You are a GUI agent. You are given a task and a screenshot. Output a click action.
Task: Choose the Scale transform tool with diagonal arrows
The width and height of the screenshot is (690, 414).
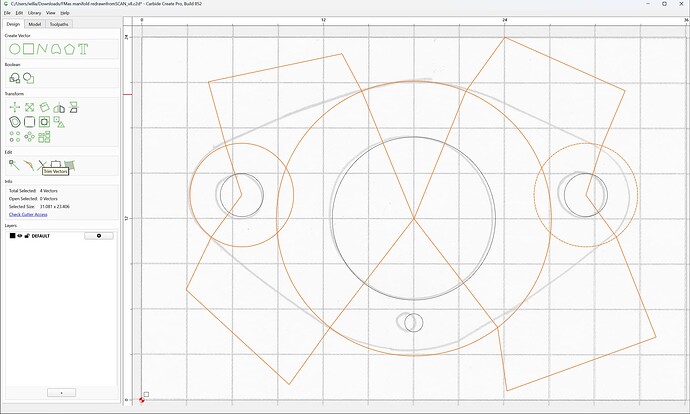[29, 107]
